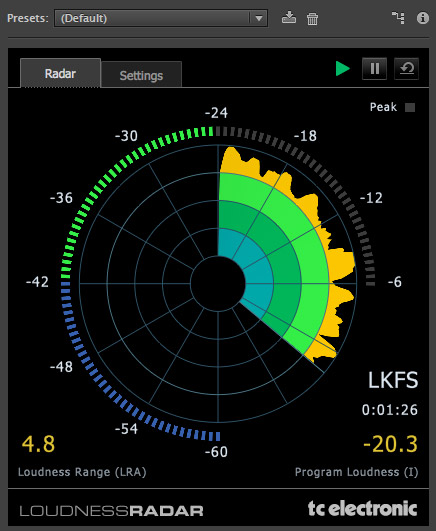The width and height of the screenshot is (436, 531).
Task: Select the -6 scale label
Action: 395,282
